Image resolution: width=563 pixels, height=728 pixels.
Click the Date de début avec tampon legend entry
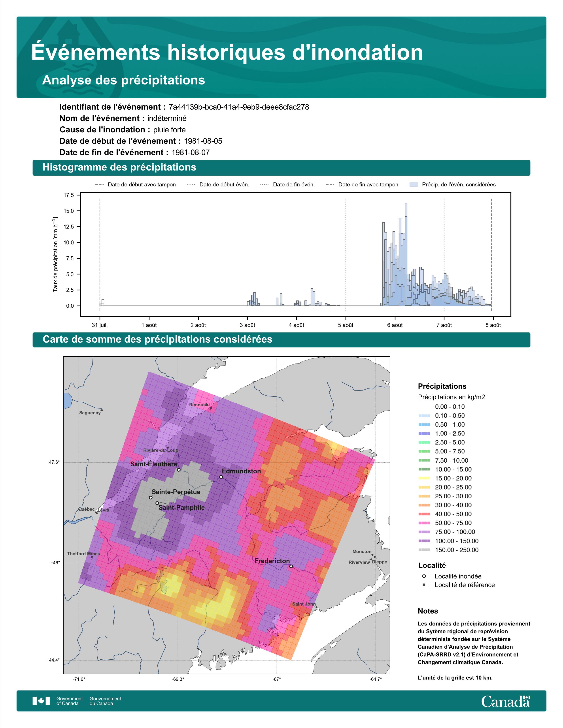(135, 185)
